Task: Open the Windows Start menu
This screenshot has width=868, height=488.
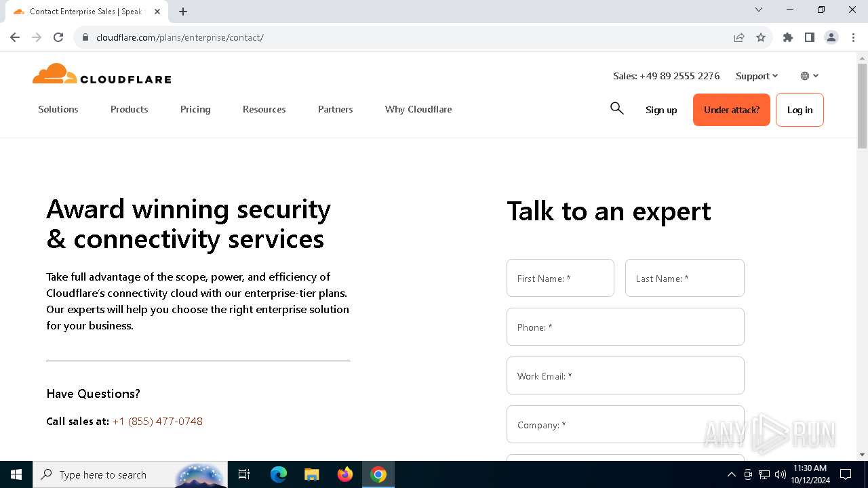Action: point(16,474)
